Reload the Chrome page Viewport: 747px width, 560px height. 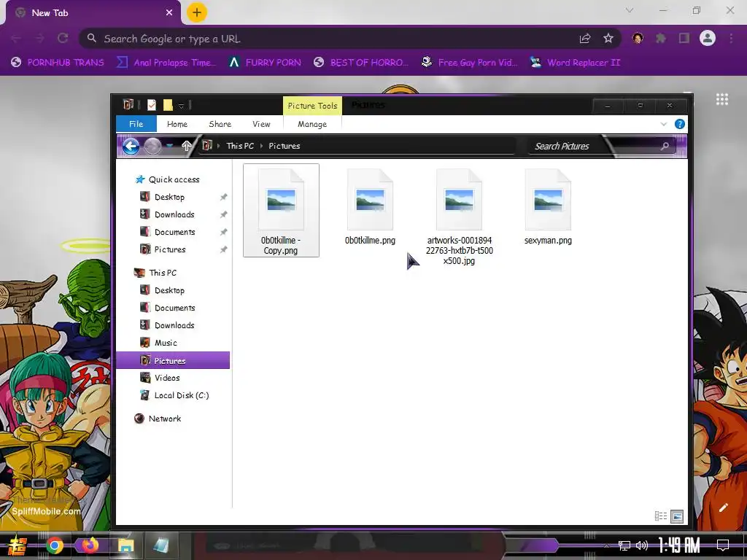(x=63, y=39)
